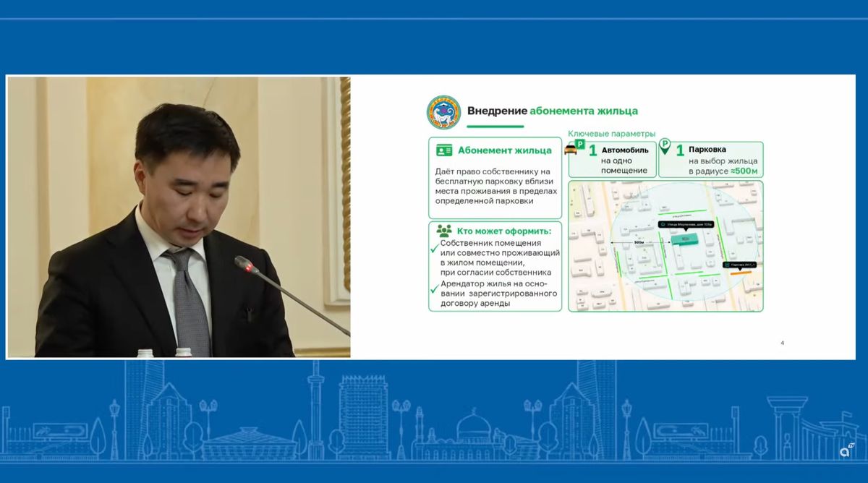The image size is (868, 483).
Task: Click the Внедрение абонемента жильца title
Action: [553, 111]
